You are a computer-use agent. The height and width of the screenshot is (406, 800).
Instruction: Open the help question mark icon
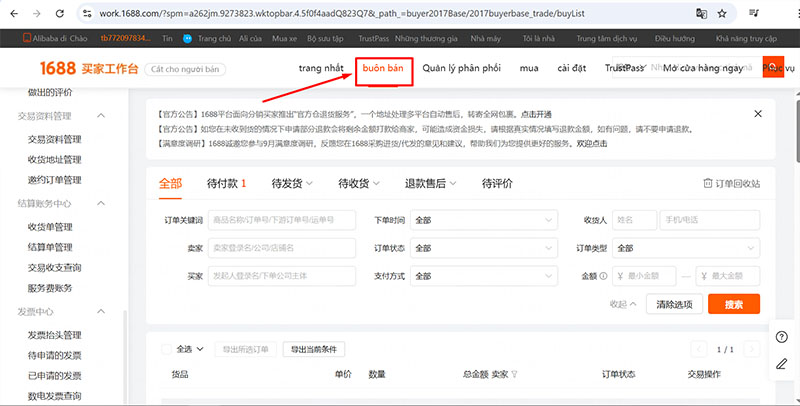(781, 337)
